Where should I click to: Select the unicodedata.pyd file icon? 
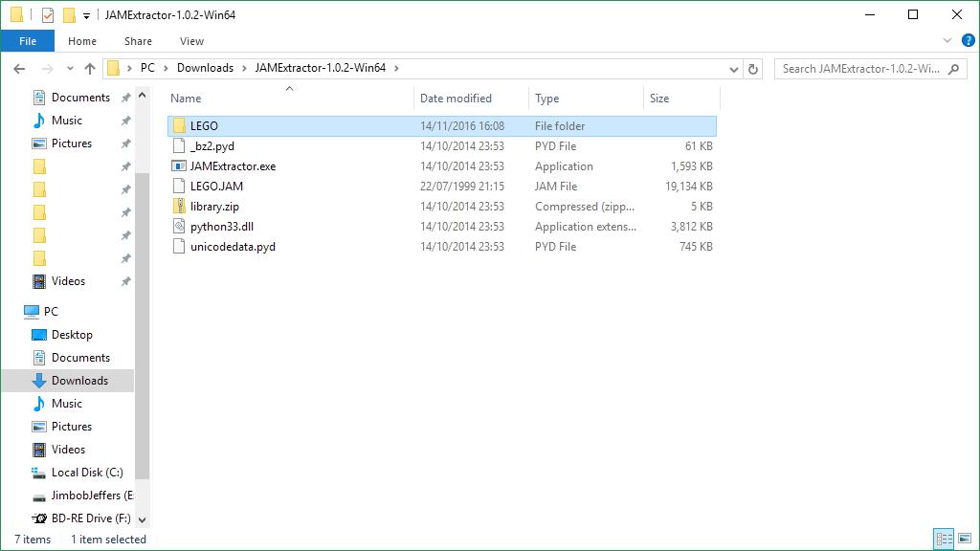(179, 246)
